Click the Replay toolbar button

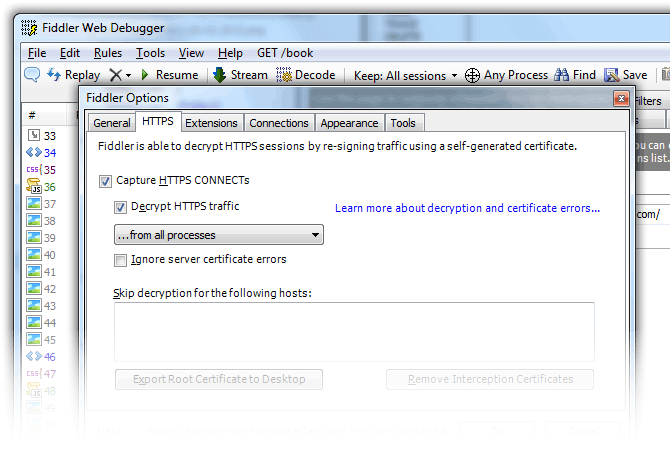coord(73,75)
